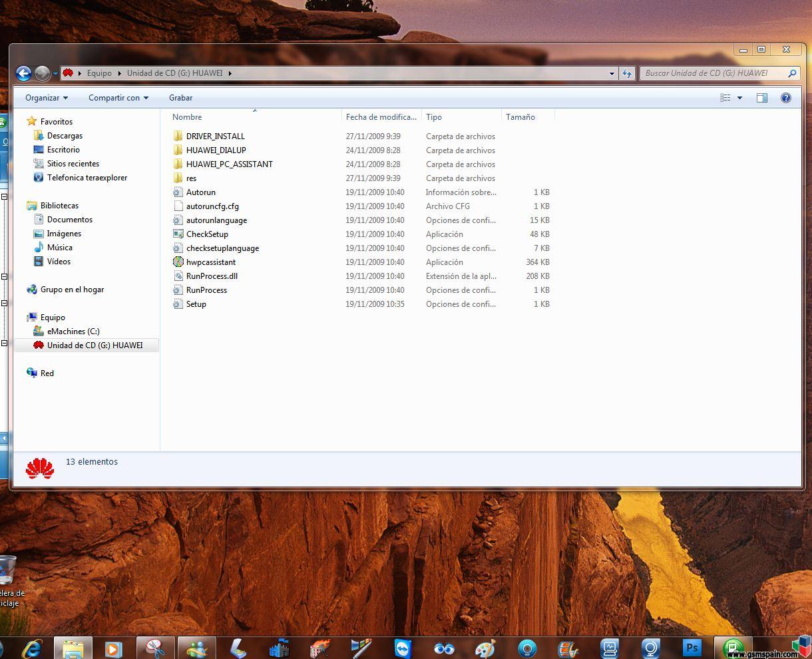Open Windows Media Player from the taskbar
Viewport: 812px width, 659px height.
[x=113, y=648]
